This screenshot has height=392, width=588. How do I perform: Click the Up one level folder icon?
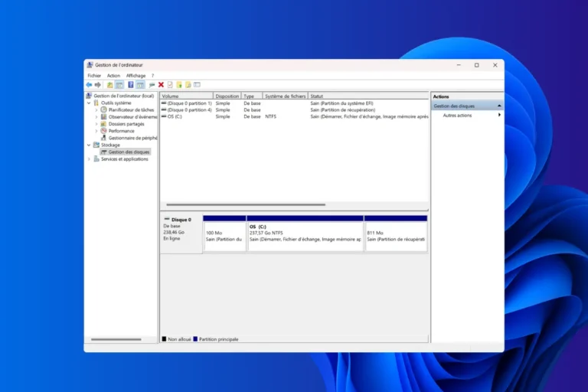point(110,85)
